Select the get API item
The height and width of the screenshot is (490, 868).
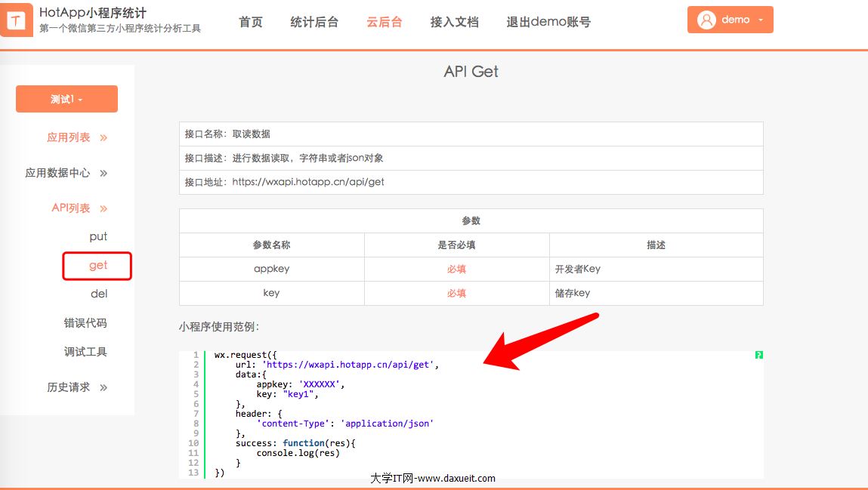coord(98,266)
